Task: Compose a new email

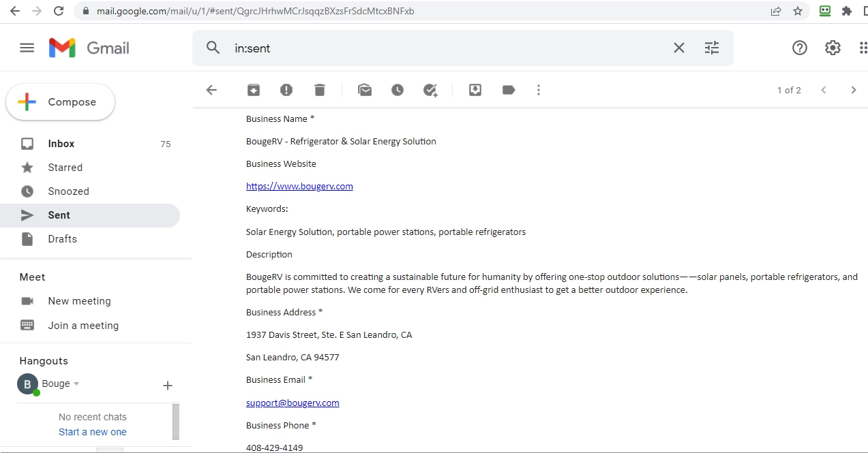Action: click(61, 102)
